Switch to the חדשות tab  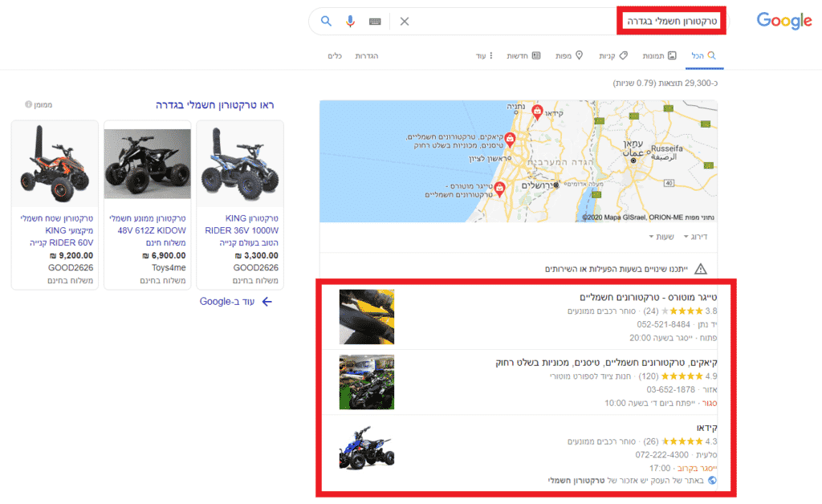point(523,55)
